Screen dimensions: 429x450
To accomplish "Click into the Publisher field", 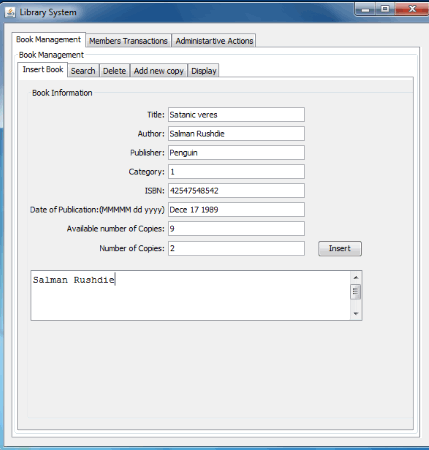I will coord(236,153).
